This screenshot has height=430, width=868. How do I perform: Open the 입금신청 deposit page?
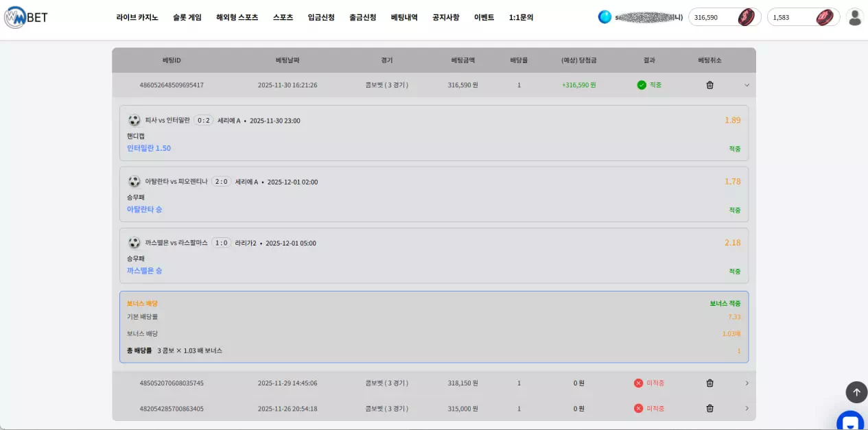pos(321,17)
